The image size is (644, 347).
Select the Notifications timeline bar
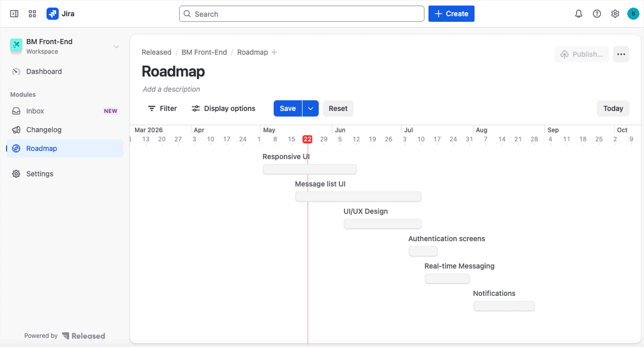pos(504,306)
